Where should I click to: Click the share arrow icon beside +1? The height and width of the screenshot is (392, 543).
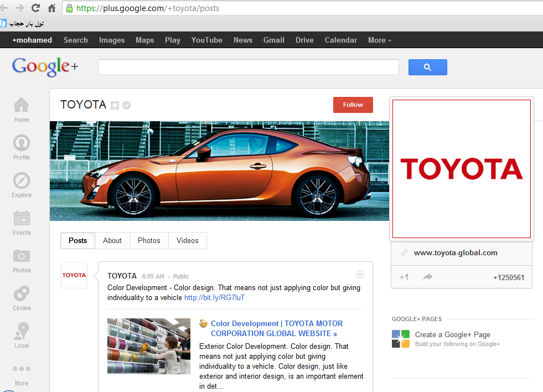coord(428,277)
